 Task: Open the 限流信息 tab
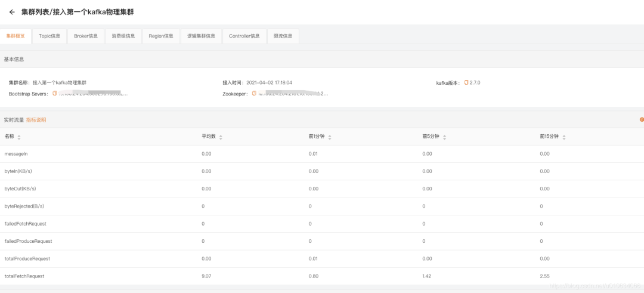(283, 36)
